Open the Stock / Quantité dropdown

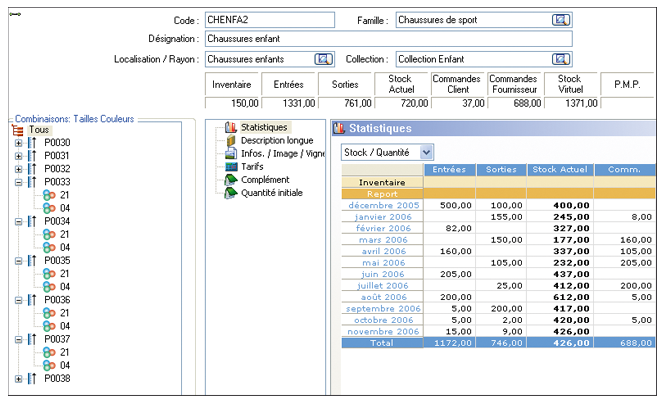[427, 151]
